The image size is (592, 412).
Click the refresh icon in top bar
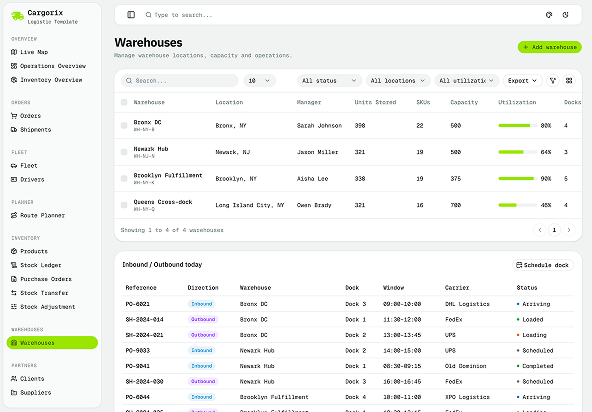click(565, 15)
